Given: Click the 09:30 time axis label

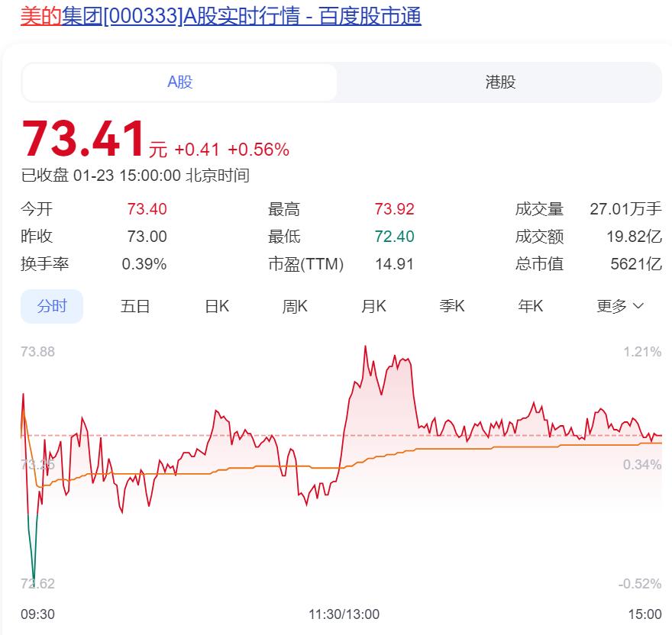Looking at the screenshot, I should click(37, 614).
